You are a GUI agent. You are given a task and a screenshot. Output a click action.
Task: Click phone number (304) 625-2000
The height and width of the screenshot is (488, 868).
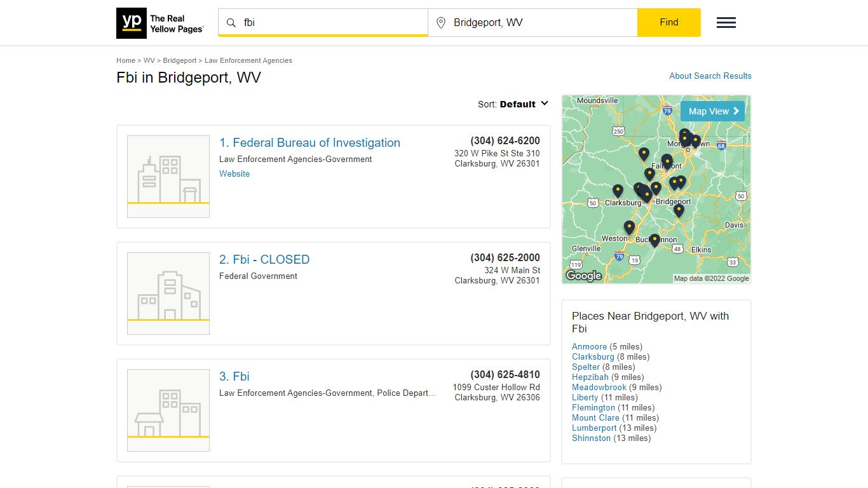(505, 257)
